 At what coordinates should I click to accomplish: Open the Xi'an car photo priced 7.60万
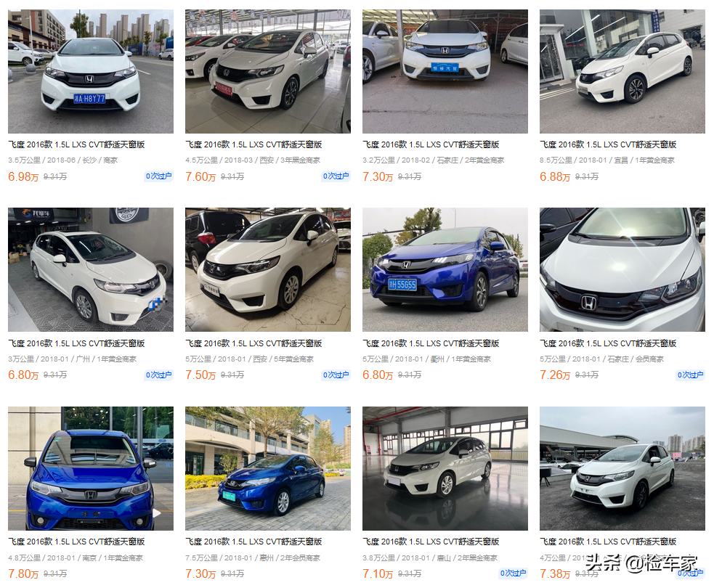click(268, 71)
